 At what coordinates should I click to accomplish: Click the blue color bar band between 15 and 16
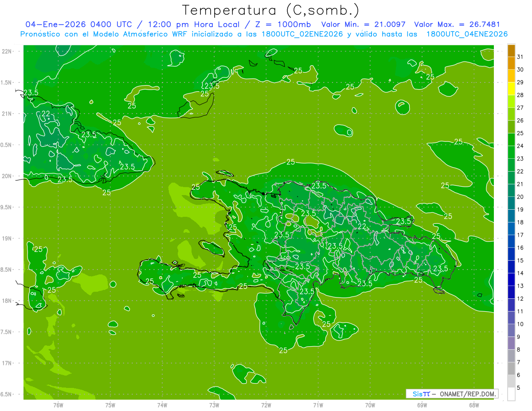(511, 254)
